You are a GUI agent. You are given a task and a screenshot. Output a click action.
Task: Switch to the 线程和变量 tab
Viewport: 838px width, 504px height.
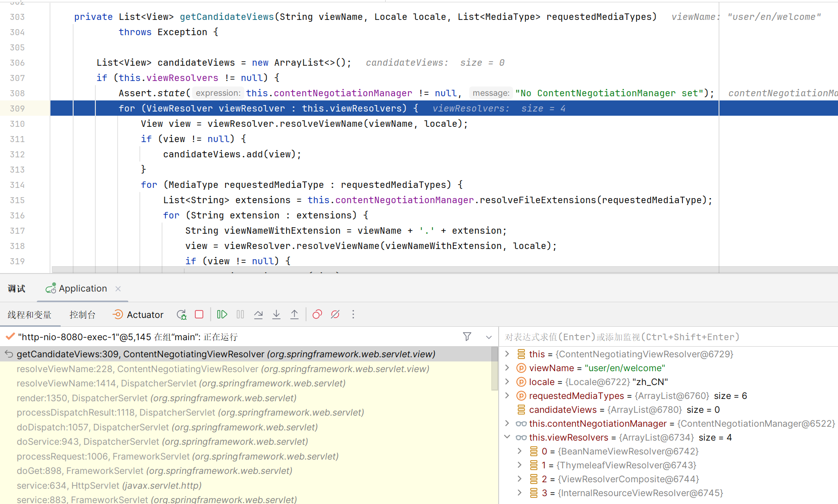click(30, 315)
